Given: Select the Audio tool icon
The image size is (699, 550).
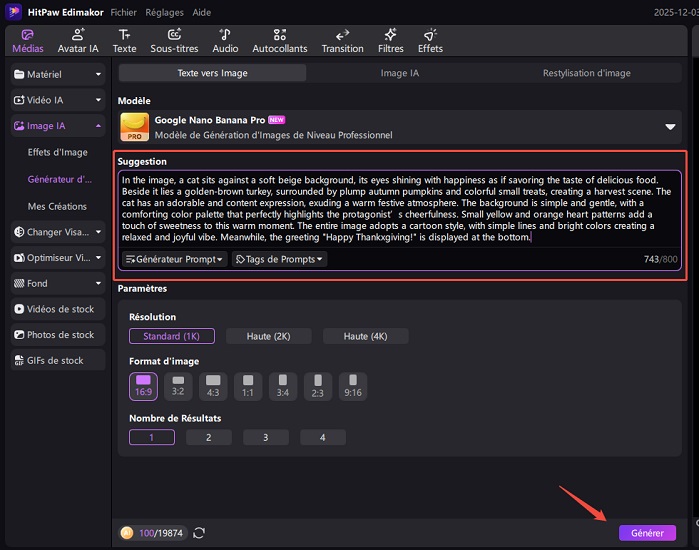Looking at the screenshot, I should (225, 40).
